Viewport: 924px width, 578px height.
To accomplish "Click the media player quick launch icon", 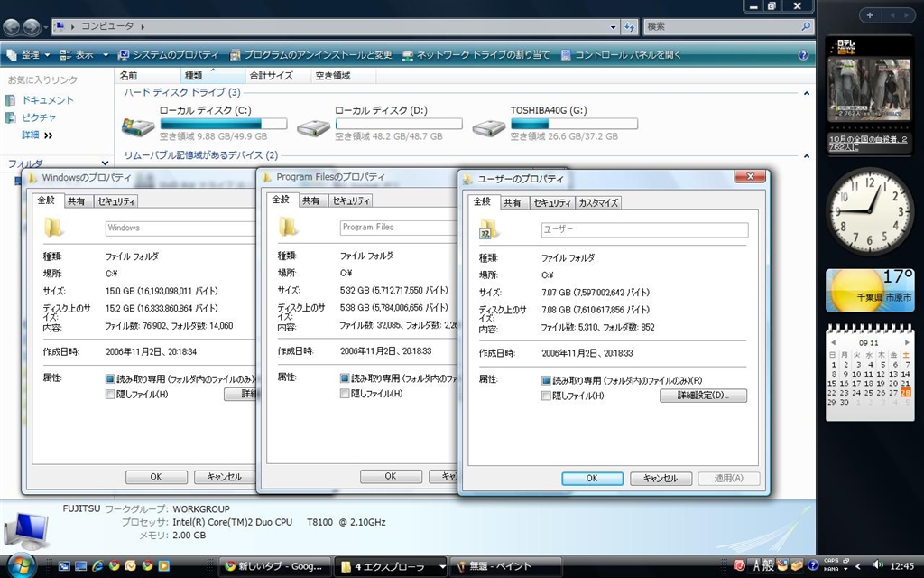I will click(x=163, y=566).
